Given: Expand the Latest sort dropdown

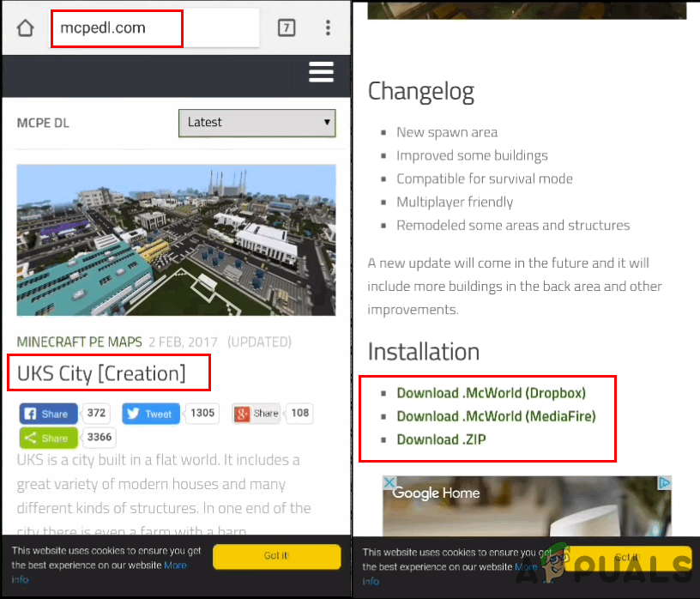Looking at the screenshot, I should (257, 123).
